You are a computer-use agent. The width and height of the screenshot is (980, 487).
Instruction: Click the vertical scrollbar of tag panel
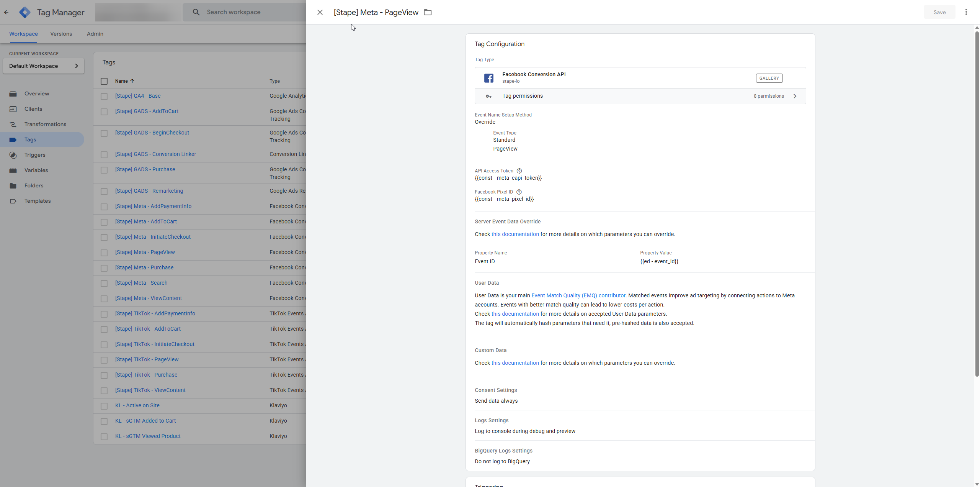point(977,203)
